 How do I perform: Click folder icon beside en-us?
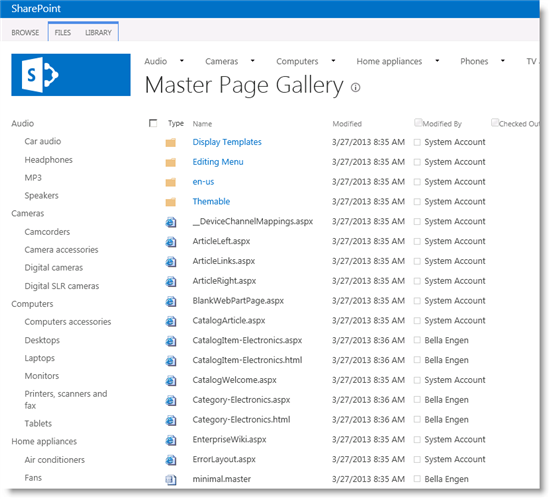171,182
